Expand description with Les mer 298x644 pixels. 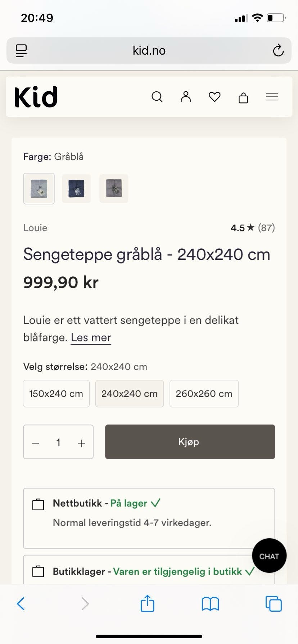tap(91, 337)
